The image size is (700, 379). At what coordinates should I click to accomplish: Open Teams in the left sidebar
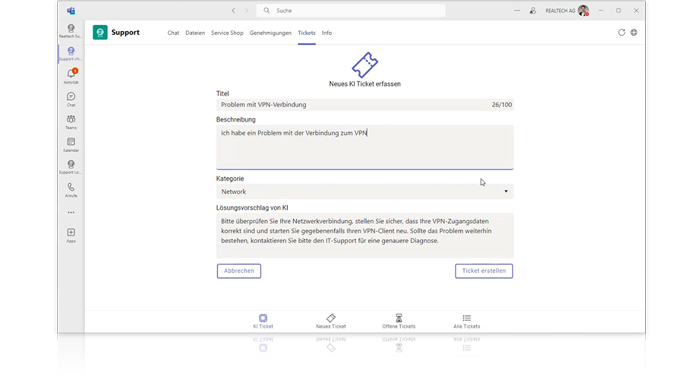(x=71, y=121)
